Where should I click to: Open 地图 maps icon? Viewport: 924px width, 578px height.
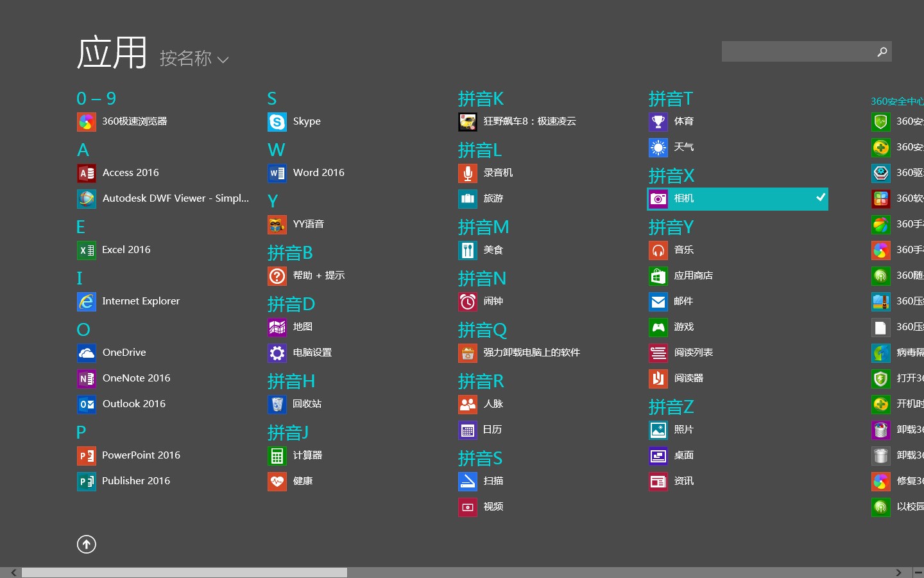[277, 327]
